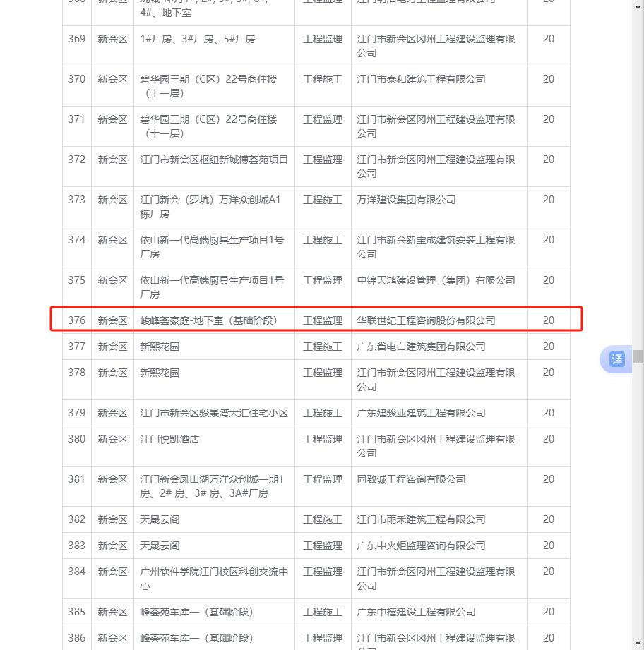Click company 广东省电白建筑集团有限公司
The width and height of the screenshot is (644, 650).
(421, 346)
